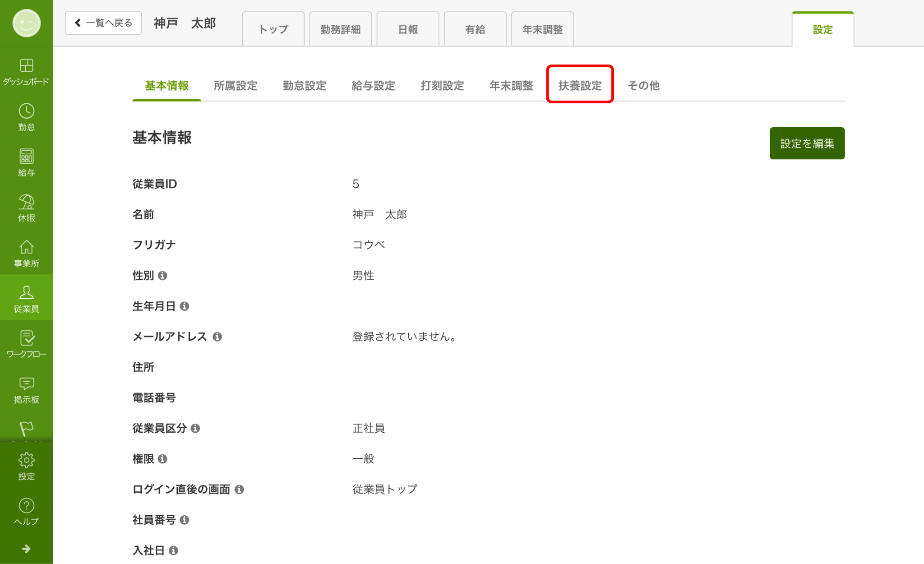
Task: Expand sidebar with the arrow icon
Action: 26,549
